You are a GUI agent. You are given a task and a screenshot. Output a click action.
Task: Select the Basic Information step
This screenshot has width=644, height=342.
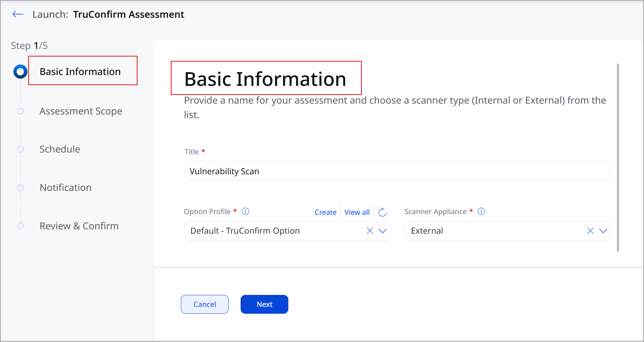80,72
